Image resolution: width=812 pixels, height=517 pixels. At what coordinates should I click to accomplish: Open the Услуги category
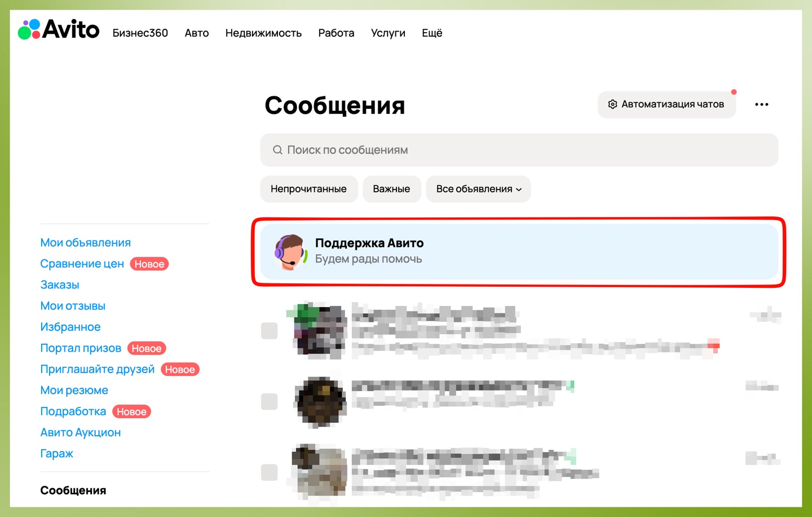pyautogui.click(x=388, y=33)
